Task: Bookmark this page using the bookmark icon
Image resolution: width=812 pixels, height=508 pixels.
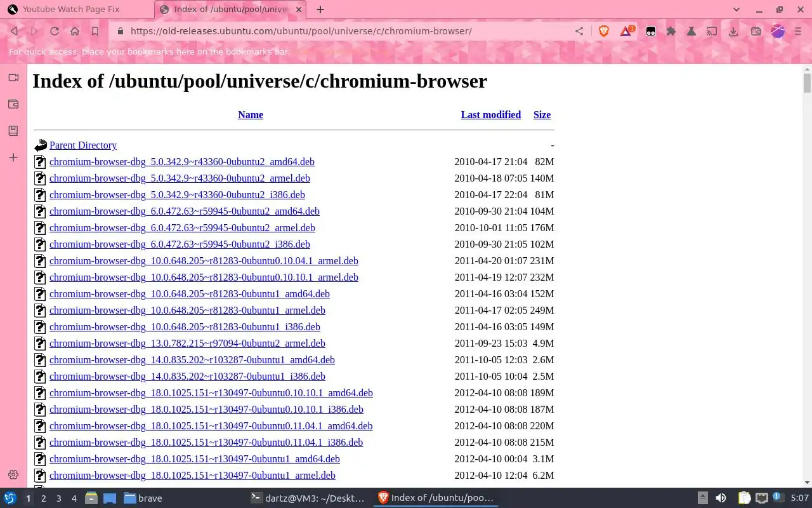Action: (95, 31)
